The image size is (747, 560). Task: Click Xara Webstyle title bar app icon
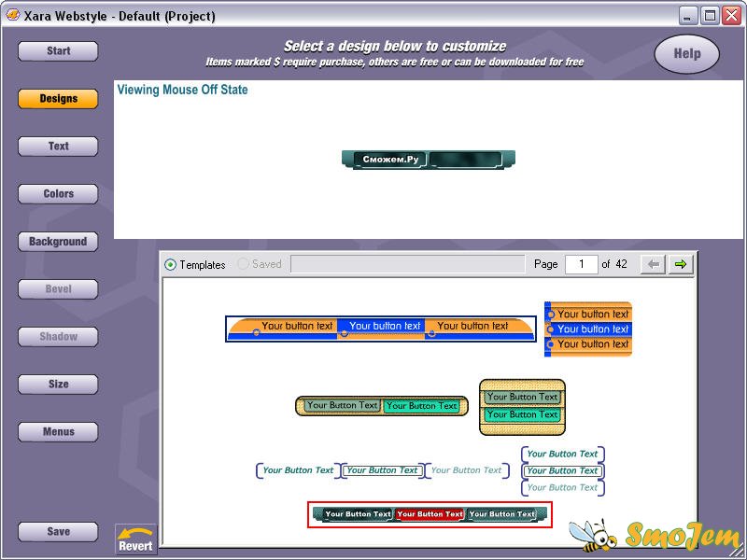coord(12,15)
